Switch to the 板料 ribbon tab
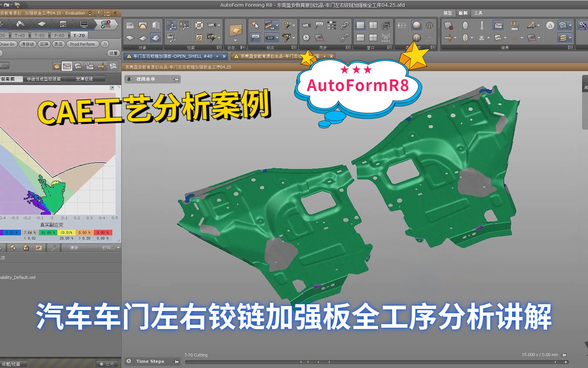The image size is (588, 368). click(463, 13)
